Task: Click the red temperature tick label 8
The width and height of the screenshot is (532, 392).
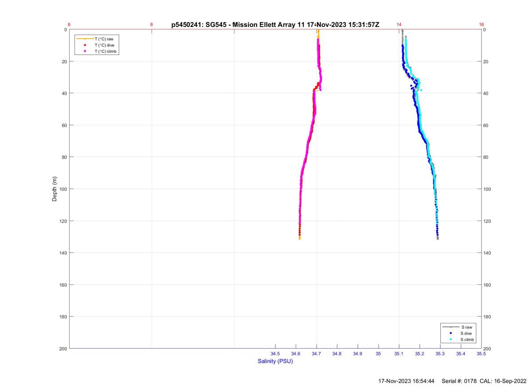Action: point(152,25)
